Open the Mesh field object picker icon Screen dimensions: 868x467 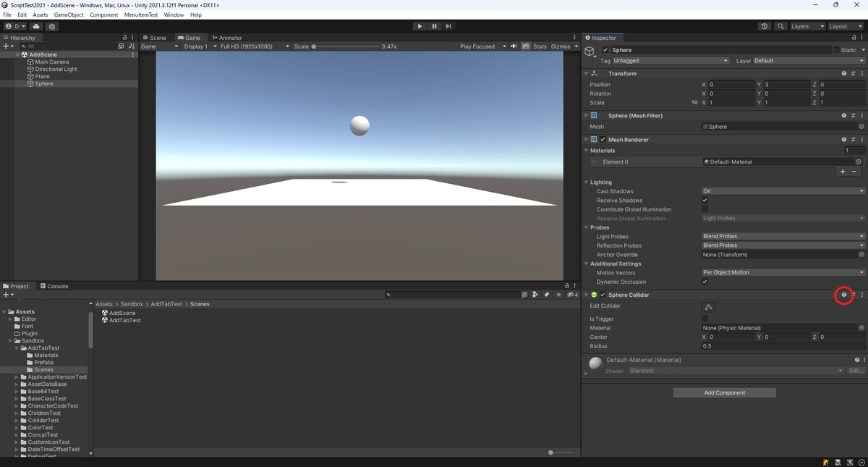click(861, 127)
